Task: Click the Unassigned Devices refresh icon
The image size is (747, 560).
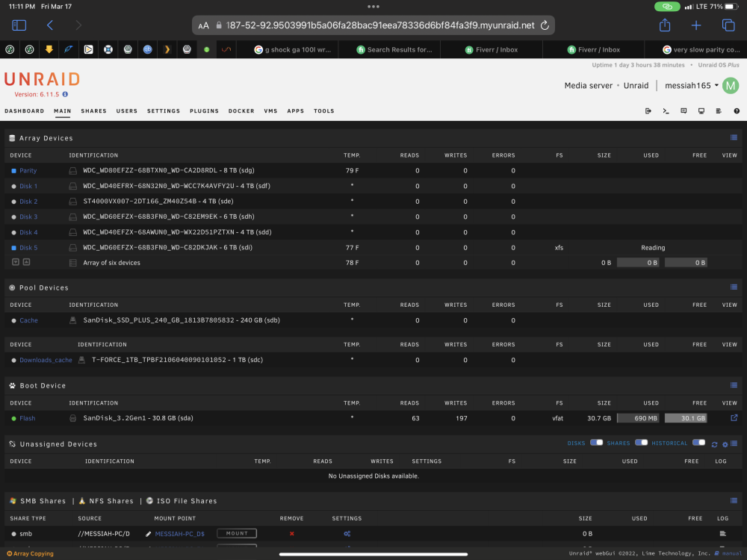Action: (714, 444)
